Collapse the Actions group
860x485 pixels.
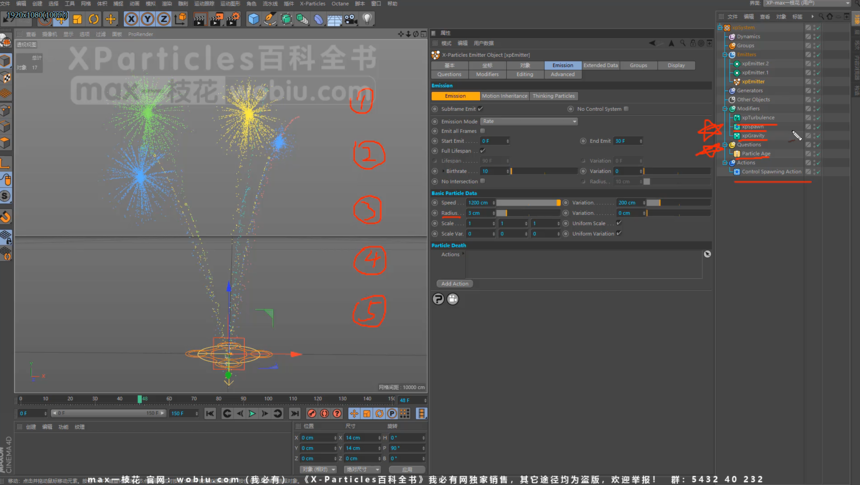[x=725, y=163]
